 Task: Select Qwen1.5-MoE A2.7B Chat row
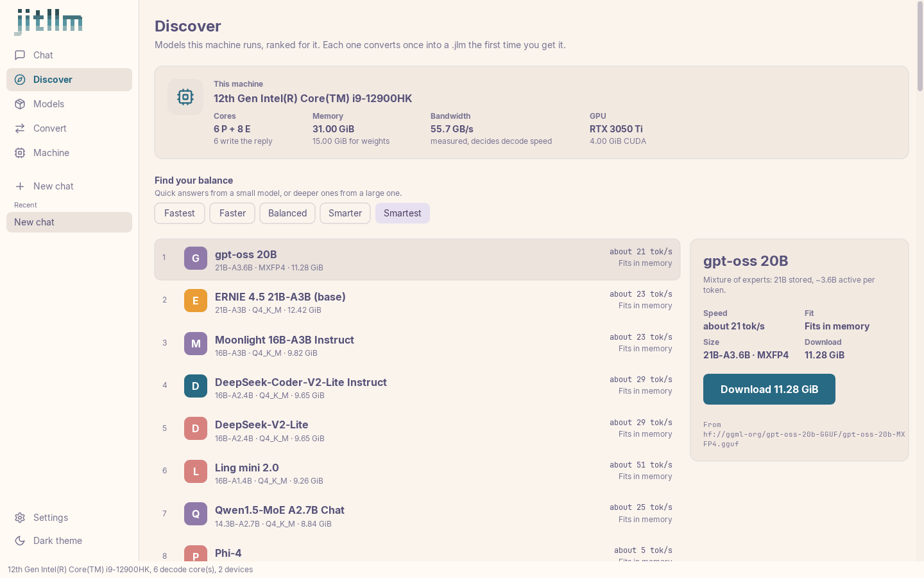(417, 514)
